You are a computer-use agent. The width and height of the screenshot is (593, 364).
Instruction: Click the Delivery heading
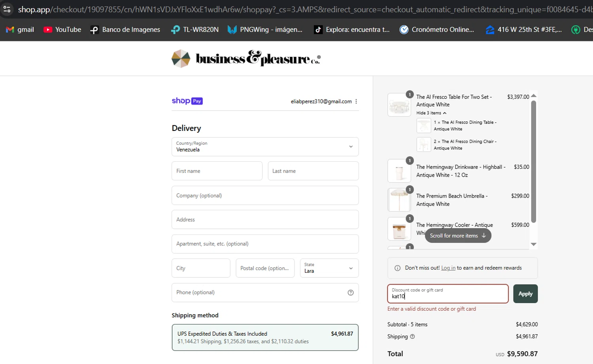click(186, 128)
